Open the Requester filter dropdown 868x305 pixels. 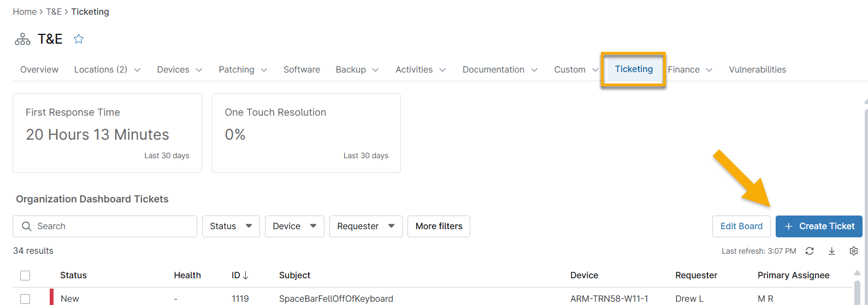pyautogui.click(x=365, y=226)
